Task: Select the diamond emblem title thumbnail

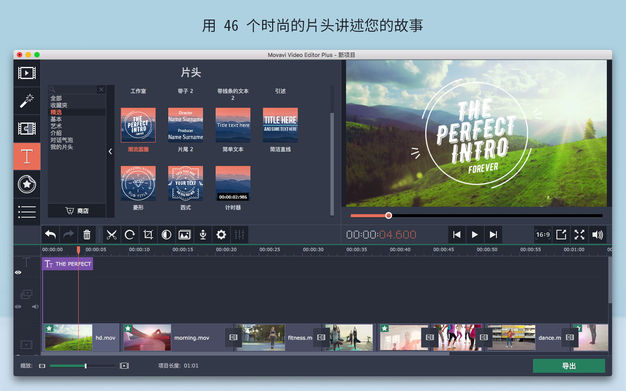Action: pos(138,183)
